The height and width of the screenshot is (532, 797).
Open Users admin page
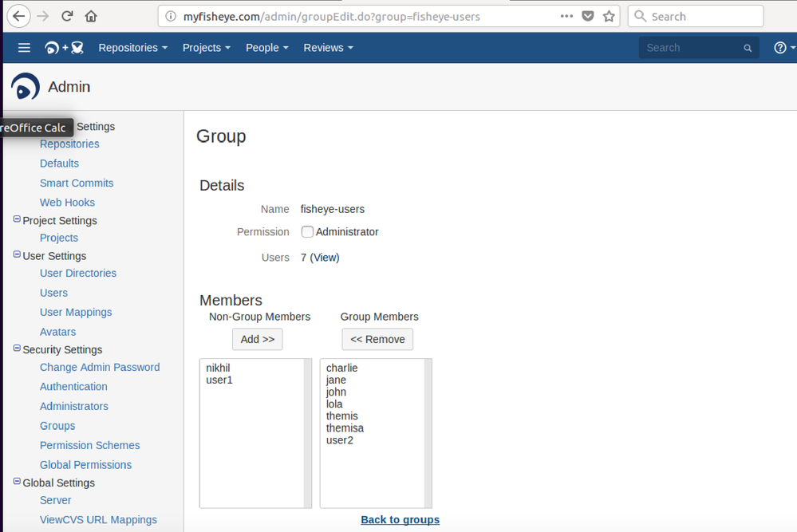click(x=54, y=293)
